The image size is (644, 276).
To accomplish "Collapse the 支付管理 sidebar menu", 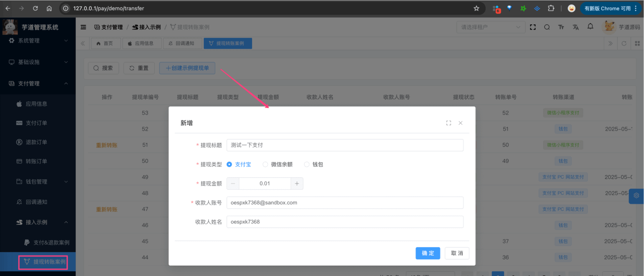I will coord(38,83).
